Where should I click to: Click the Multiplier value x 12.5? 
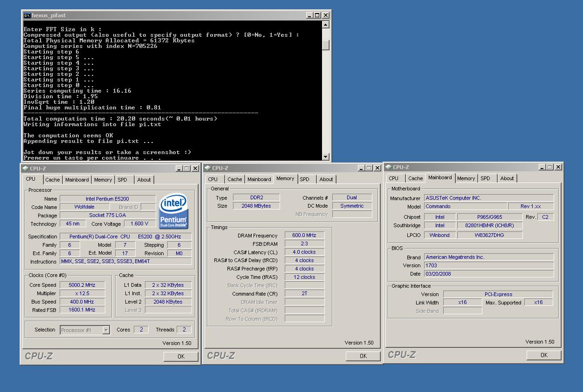[x=82, y=293]
